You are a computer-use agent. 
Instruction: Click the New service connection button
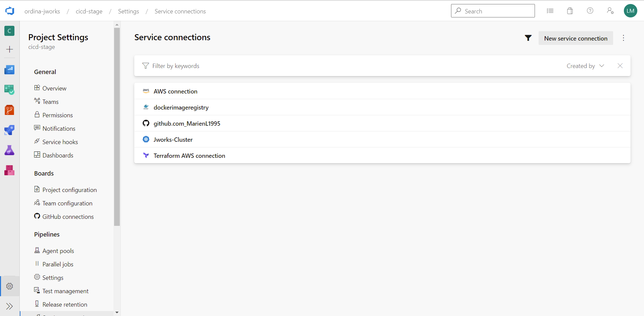tap(576, 38)
